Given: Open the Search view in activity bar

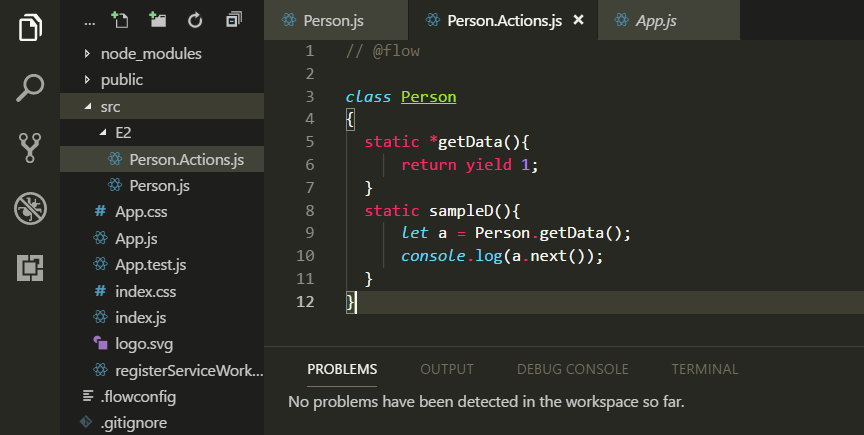Looking at the screenshot, I should [x=31, y=88].
